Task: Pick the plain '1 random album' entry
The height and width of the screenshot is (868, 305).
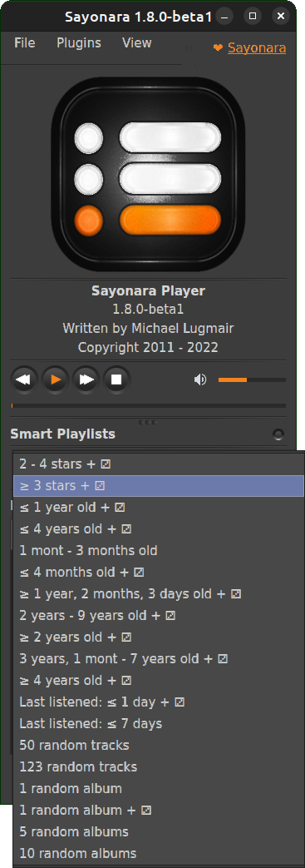Action: [159, 788]
